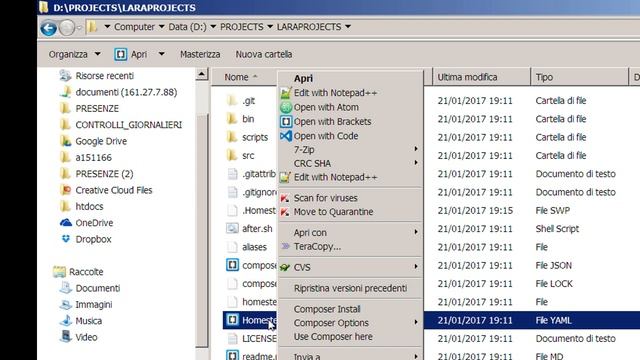Choose Open with Atom
Screen dimensions: 640x360
click(351, 107)
